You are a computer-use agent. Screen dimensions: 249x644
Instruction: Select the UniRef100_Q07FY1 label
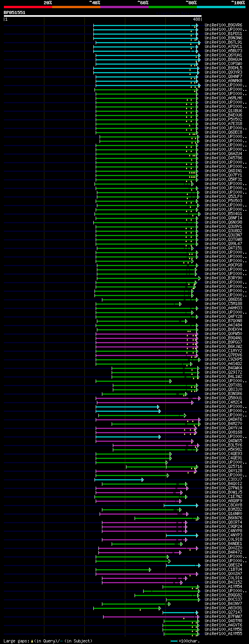(223, 175)
